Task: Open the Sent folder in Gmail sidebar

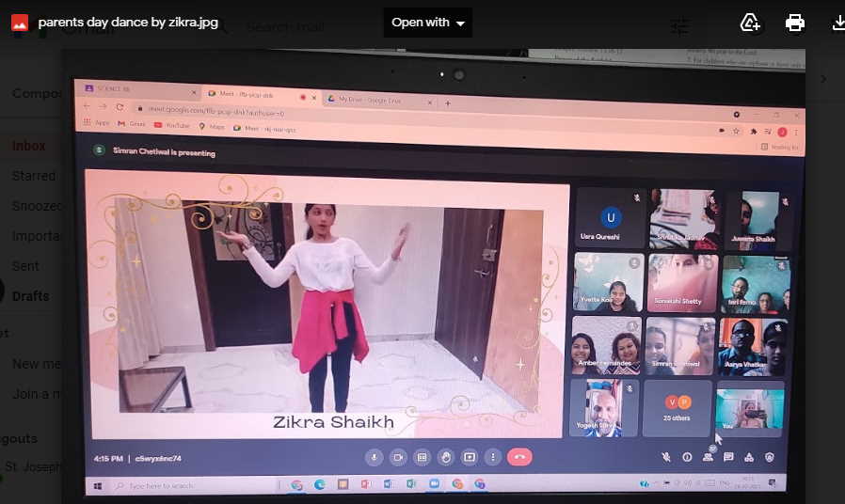Action: click(x=24, y=266)
